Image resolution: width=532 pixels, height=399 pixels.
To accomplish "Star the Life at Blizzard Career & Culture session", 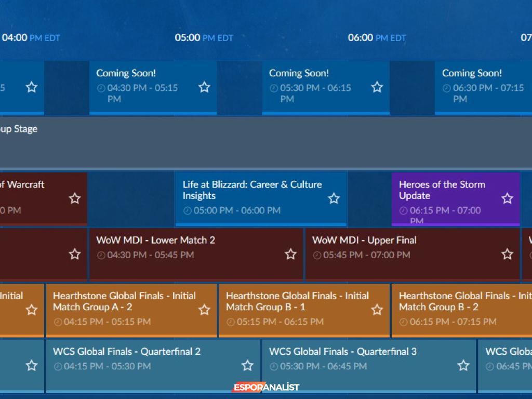I will click(x=334, y=198).
